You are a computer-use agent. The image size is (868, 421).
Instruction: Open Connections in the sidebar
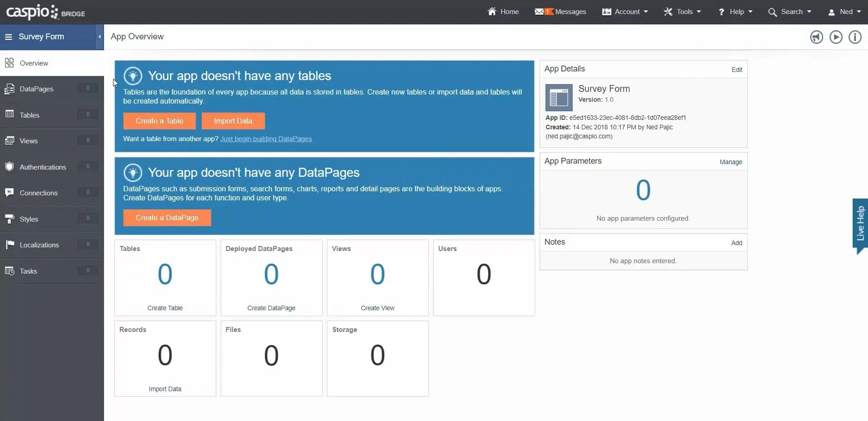(38, 193)
